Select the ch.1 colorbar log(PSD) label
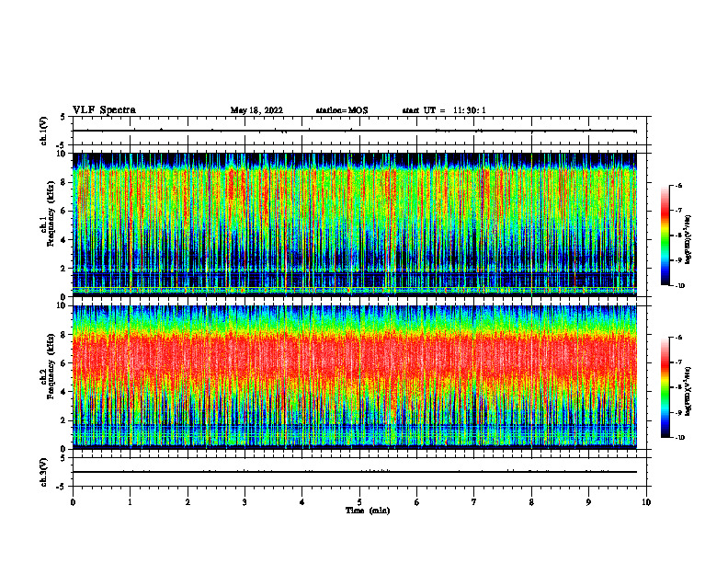Screen dimensions: 728x563 (x=688, y=240)
